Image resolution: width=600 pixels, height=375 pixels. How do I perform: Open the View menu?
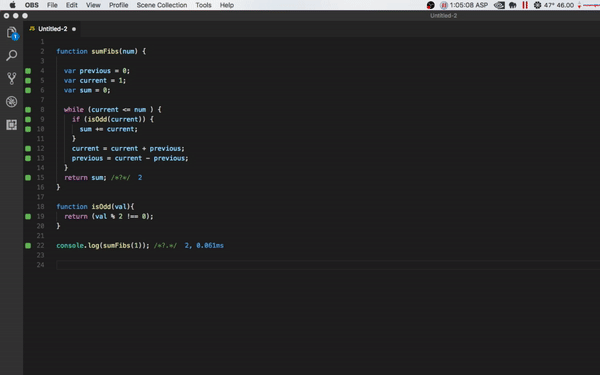93,5
